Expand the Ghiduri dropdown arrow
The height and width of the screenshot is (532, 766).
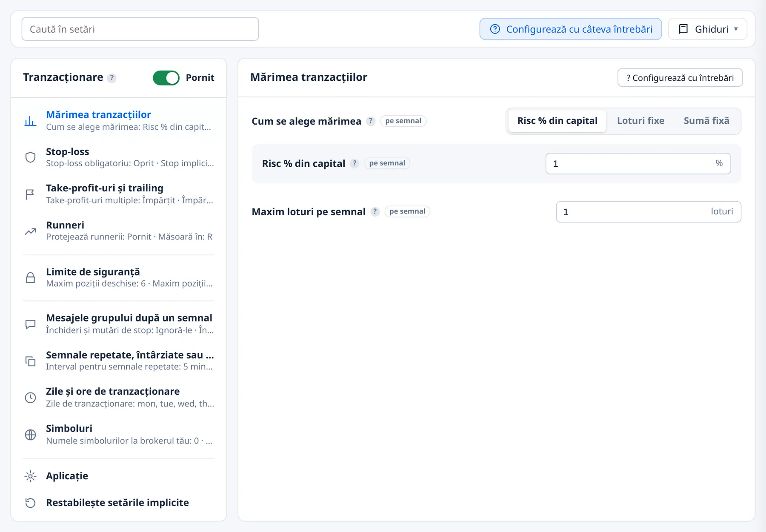coord(736,29)
